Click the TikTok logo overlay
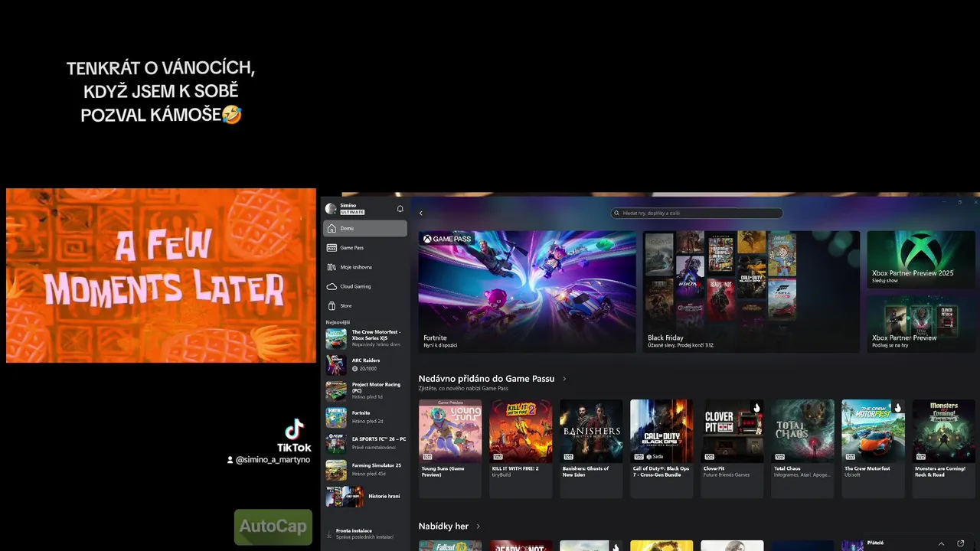The height and width of the screenshot is (551, 980). (295, 436)
